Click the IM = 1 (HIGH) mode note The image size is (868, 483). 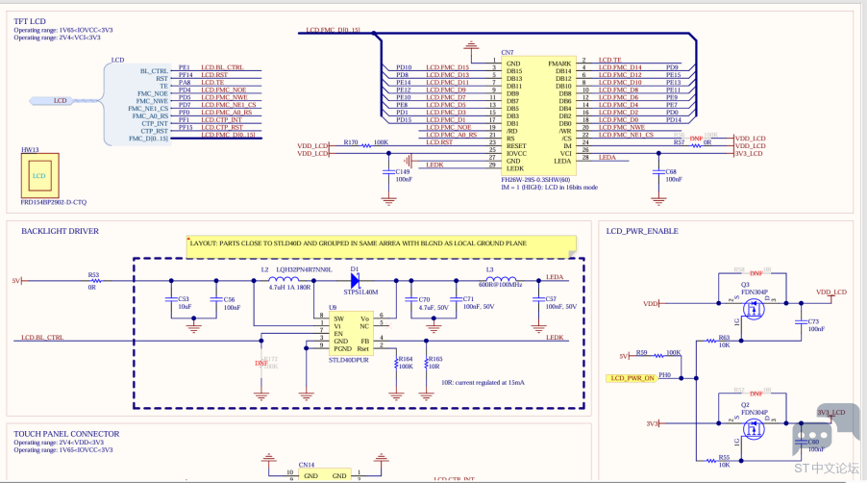click(549, 188)
